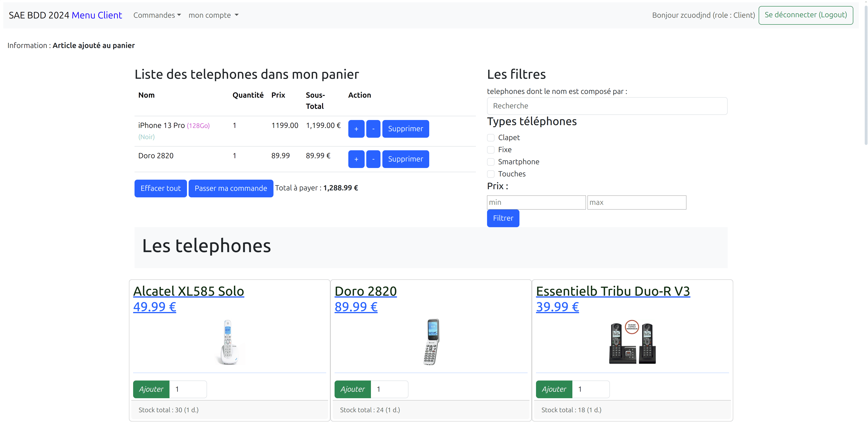This screenshot has width=868, height=432.
Task: Click Se déconnecter (Logout) button
Action: coord(805,15)
